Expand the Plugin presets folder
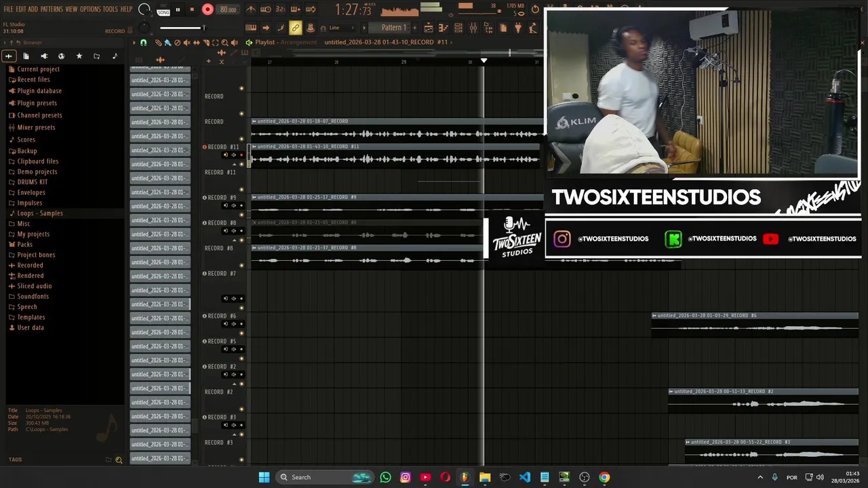Image resolution: width=868 pixels, height=488 pixels. tap(37, 103)
